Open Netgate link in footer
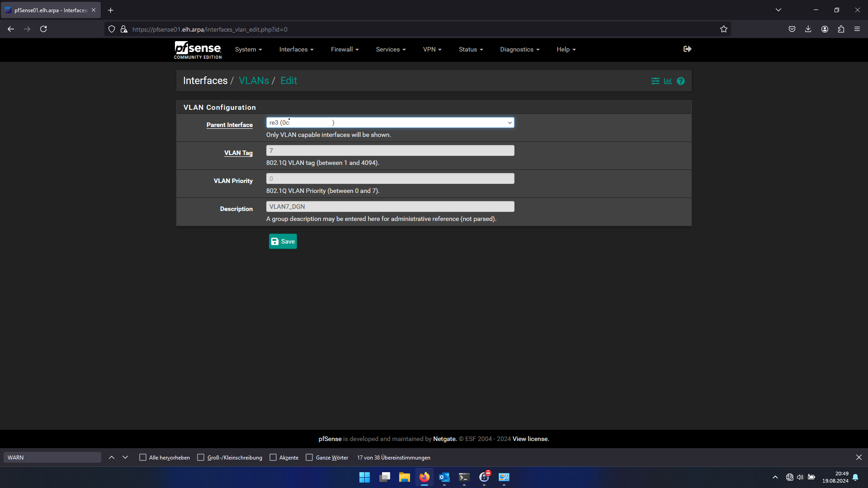 point(445,439)
